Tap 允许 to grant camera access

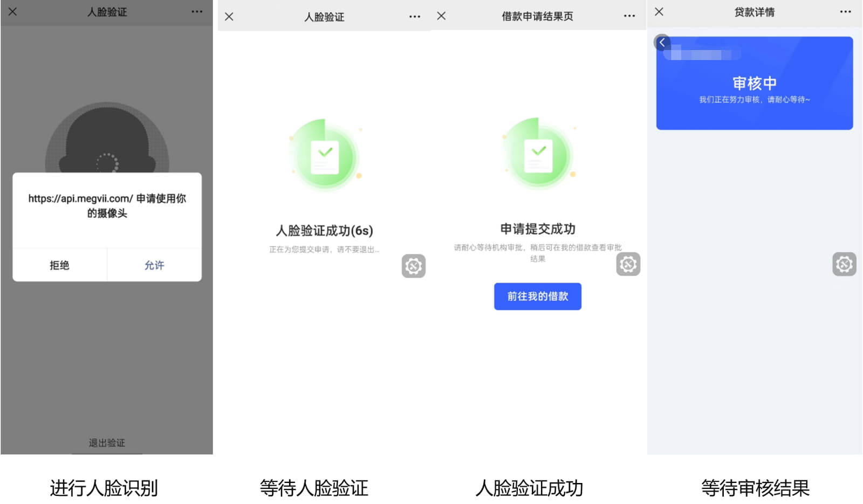point(154,265)
